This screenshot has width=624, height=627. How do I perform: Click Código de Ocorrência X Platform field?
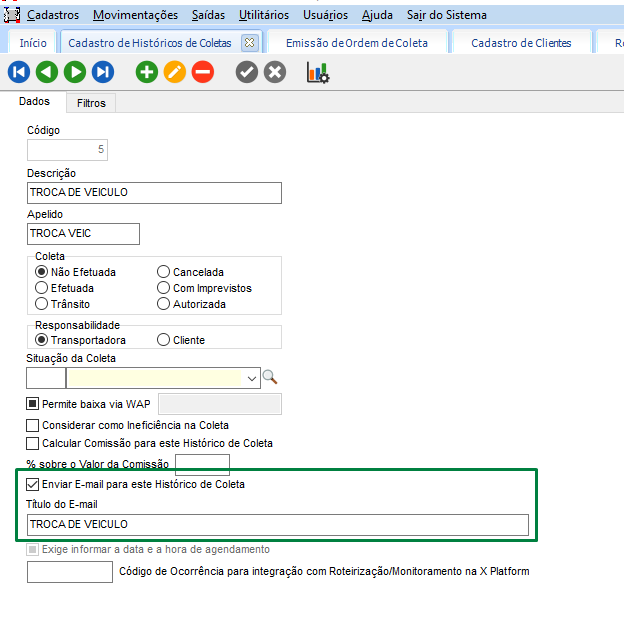70,572
